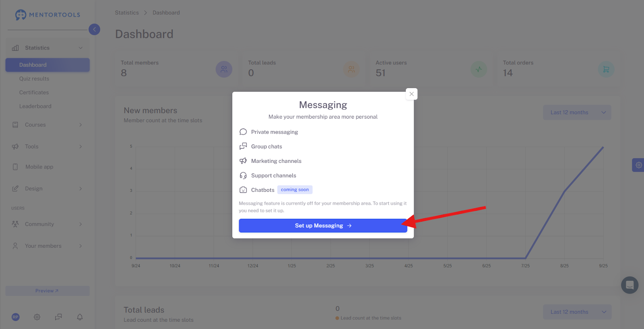644x329 pixels.
Task: Select Quiz results in sidebar
Action: coord(34,79)
